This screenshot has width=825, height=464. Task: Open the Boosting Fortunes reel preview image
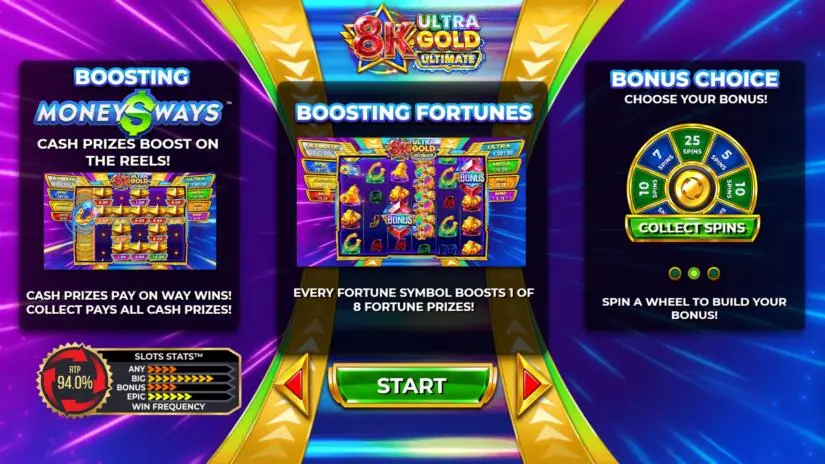tap(412, 202)
